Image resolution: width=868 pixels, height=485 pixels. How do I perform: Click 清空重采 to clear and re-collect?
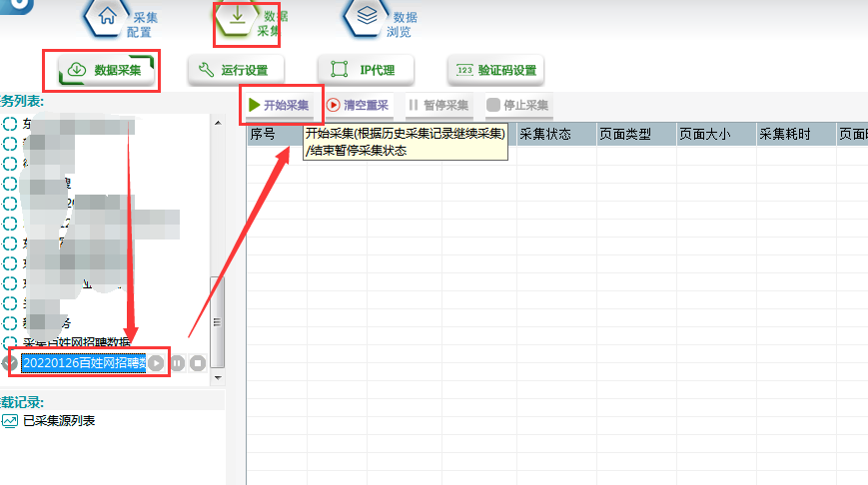tap(359, 105)
